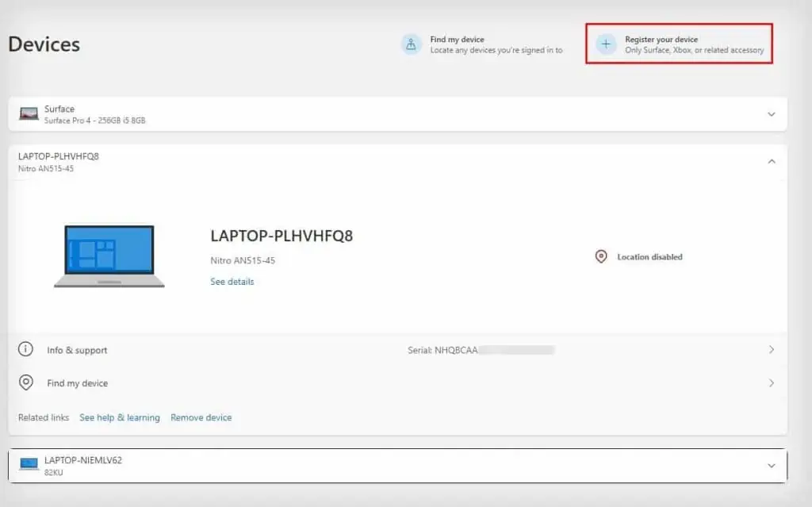Click the laptop icon beside LAPTOP-NIEMLV62
Viewport: 812px width, 507px height.
[30, 465]
